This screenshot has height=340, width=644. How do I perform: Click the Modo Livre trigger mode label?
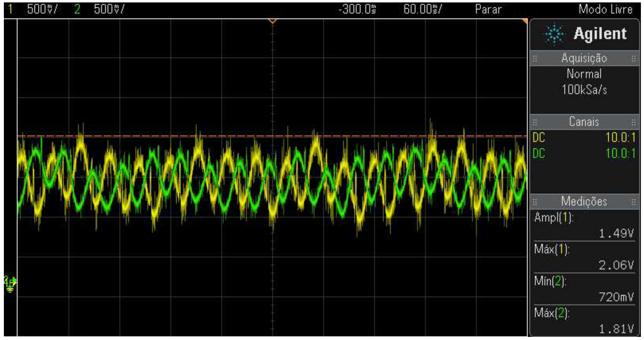tap(605, 10)
